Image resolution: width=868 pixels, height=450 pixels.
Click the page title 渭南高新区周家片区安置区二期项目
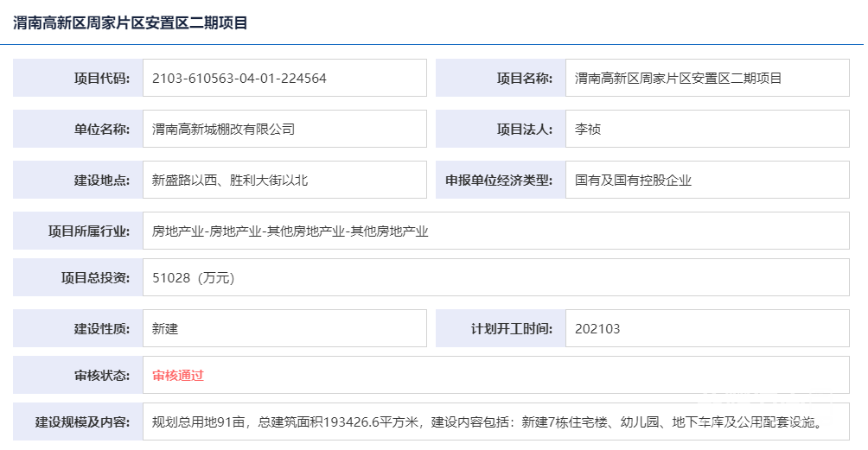pyautogui.click(x=131, y=23)
